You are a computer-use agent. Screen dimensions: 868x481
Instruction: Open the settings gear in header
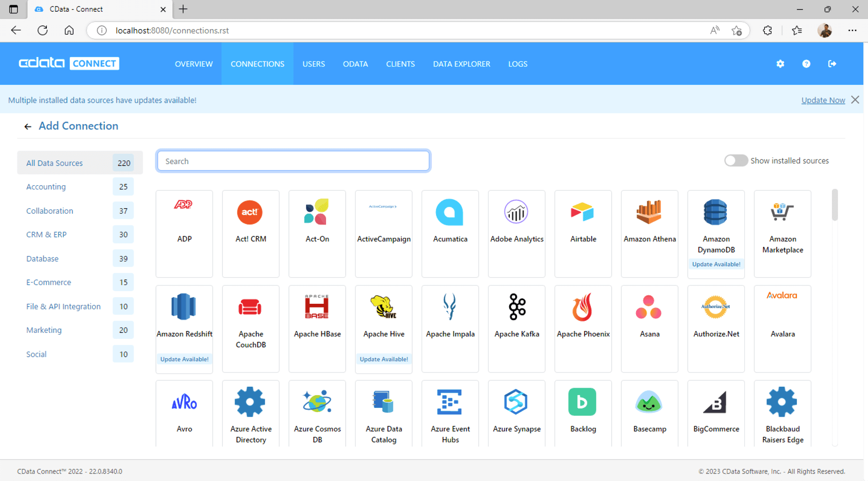tap(780, 64)
